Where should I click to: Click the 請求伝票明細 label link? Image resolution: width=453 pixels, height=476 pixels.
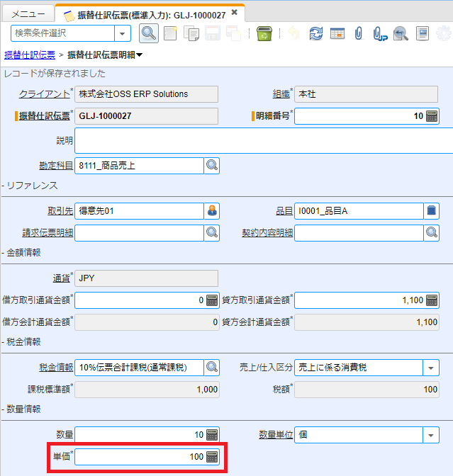coord(47,233)
